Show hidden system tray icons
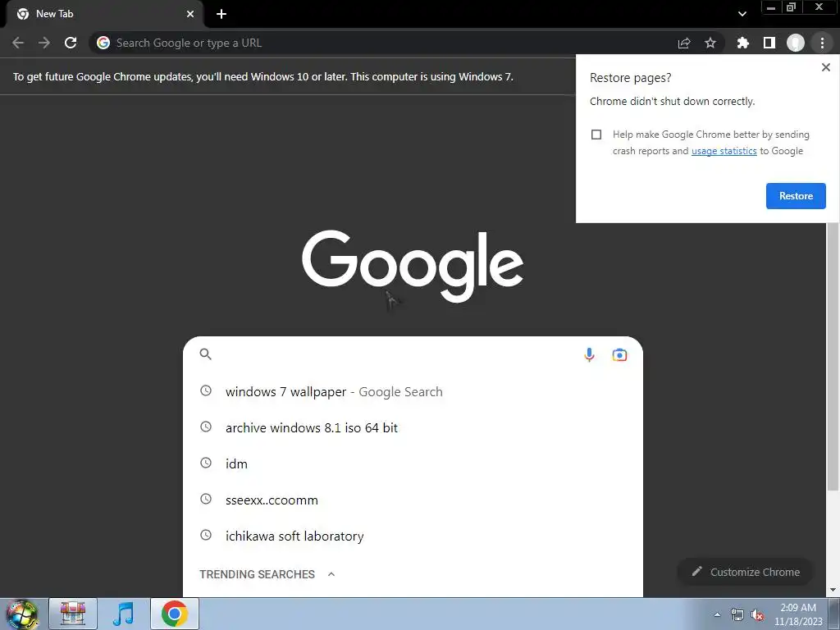 pyautogui.click(x=717, y=615)
